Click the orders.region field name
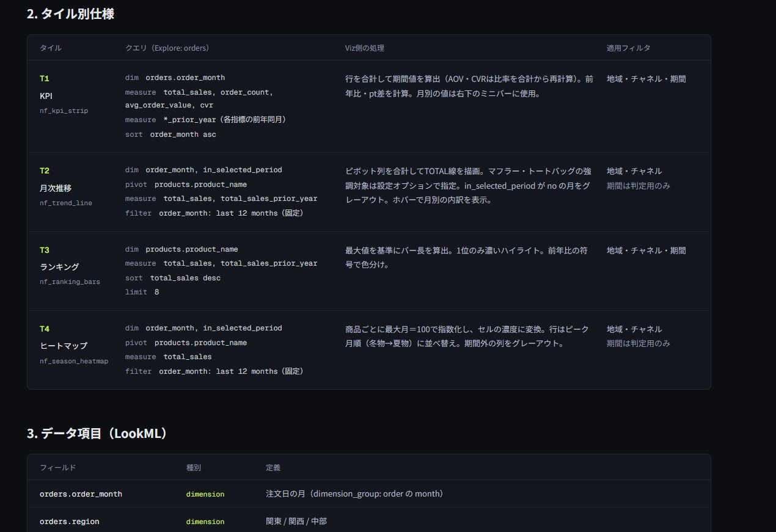 point(70,522)
